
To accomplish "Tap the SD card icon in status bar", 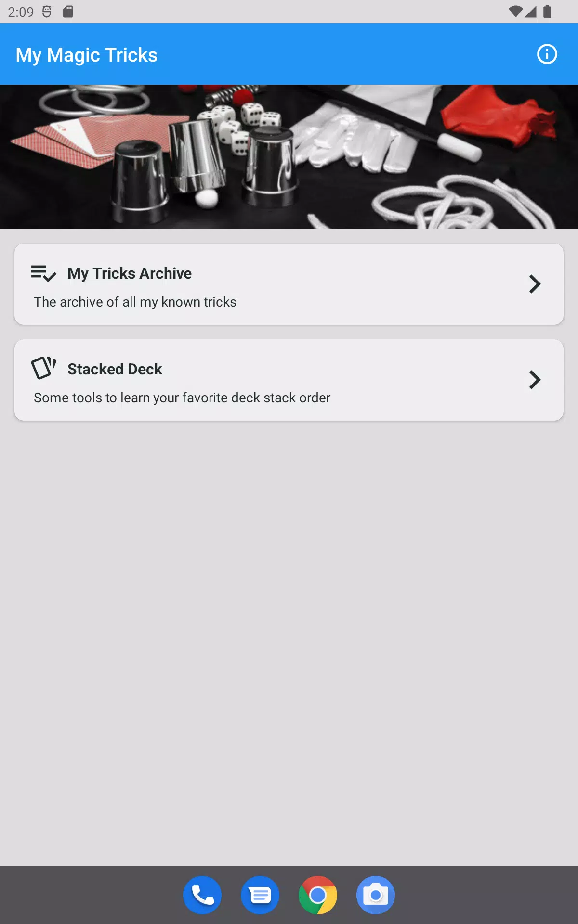I will coord(68,12).
